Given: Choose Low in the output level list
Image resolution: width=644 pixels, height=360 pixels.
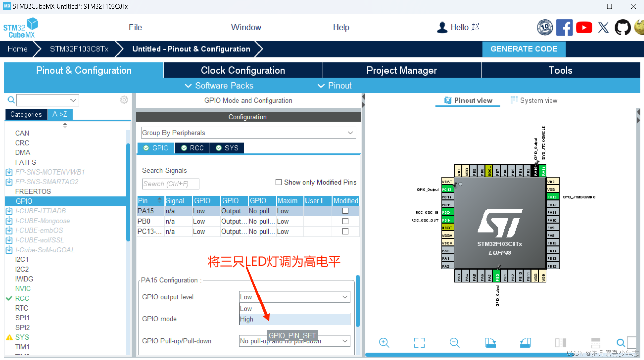Looking at the screenshot, I should pyautogui.click(x=295, y=309).
